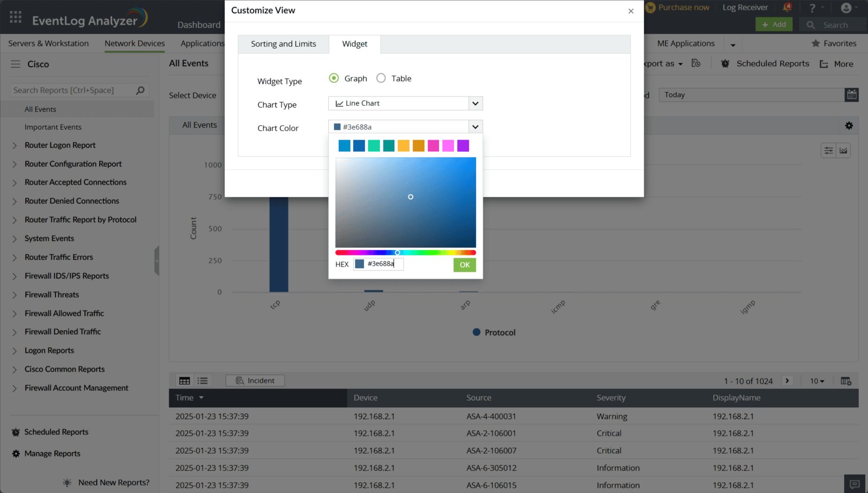Viewport: 868px width, 493px height.
Task: Expand Logon Reports
Action: point(14,351)
